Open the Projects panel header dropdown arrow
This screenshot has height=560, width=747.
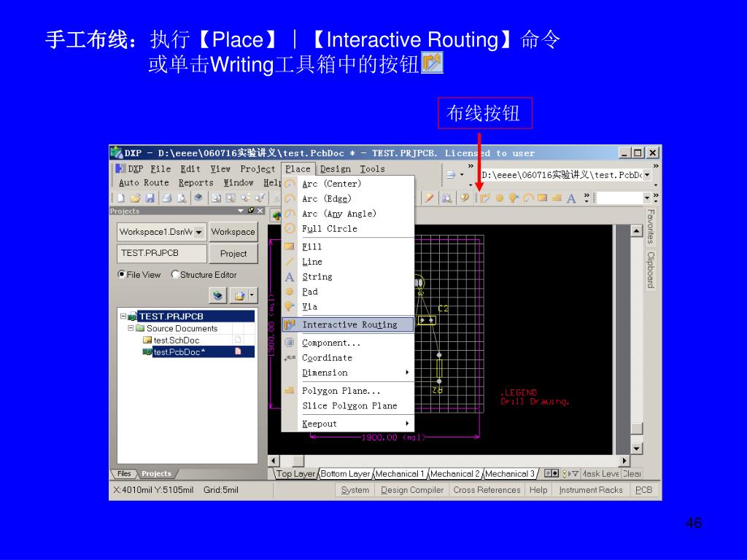pos(241,211)
